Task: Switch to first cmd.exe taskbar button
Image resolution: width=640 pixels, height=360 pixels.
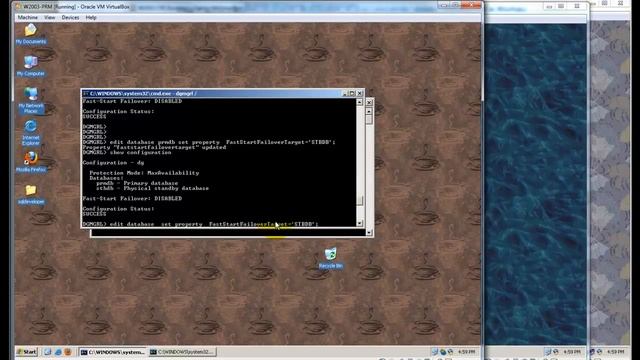Action: click(113, 352)
